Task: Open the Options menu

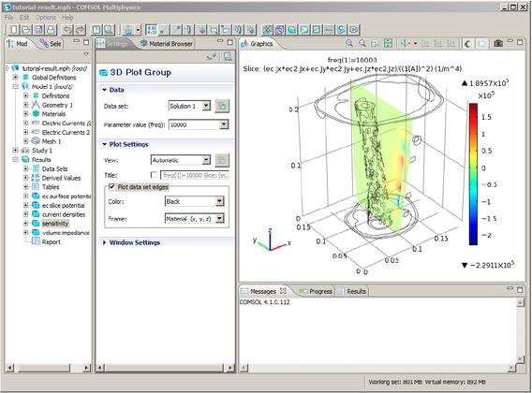Action: point(46,17)
